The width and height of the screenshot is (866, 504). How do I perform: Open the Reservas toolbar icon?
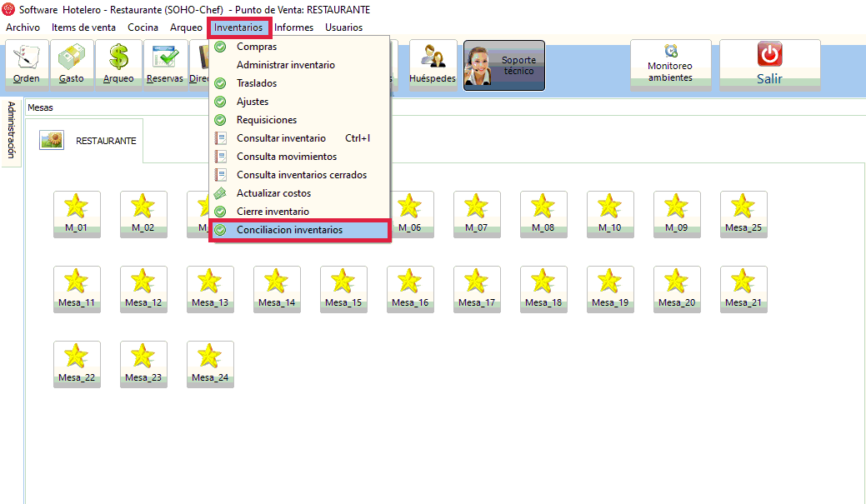point(165,63)
